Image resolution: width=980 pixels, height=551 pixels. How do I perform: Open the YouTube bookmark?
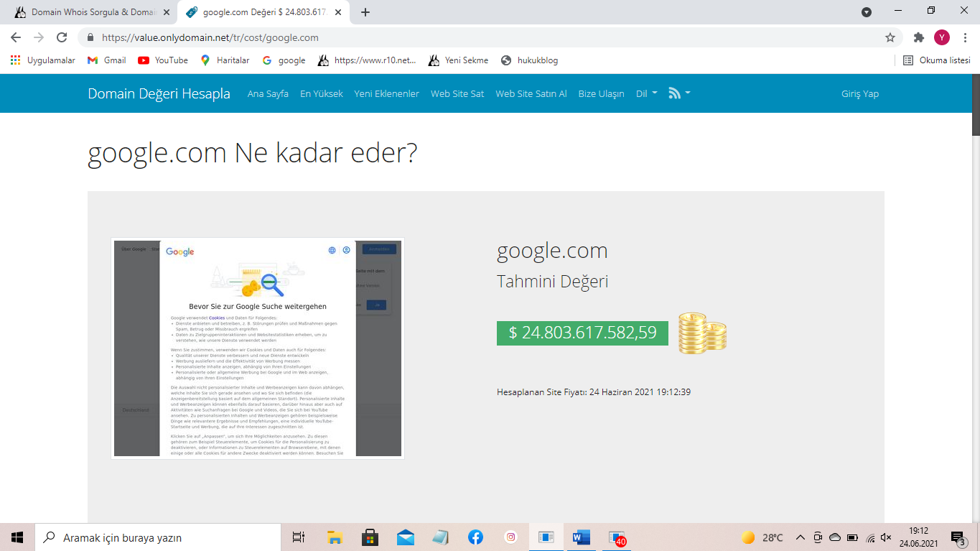point(163,60)
